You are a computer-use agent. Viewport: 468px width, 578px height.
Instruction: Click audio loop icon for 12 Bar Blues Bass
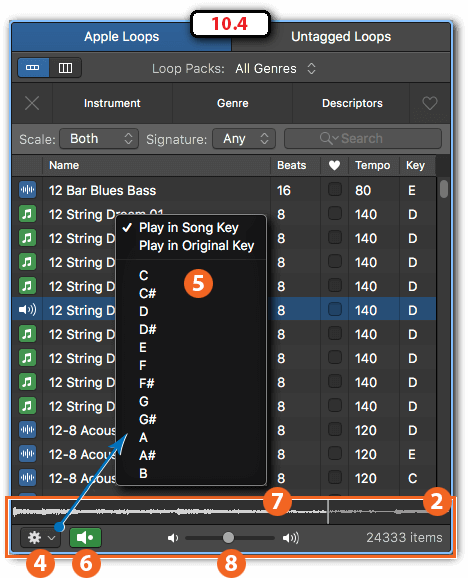pyautogui.click(x=28, y=190)
